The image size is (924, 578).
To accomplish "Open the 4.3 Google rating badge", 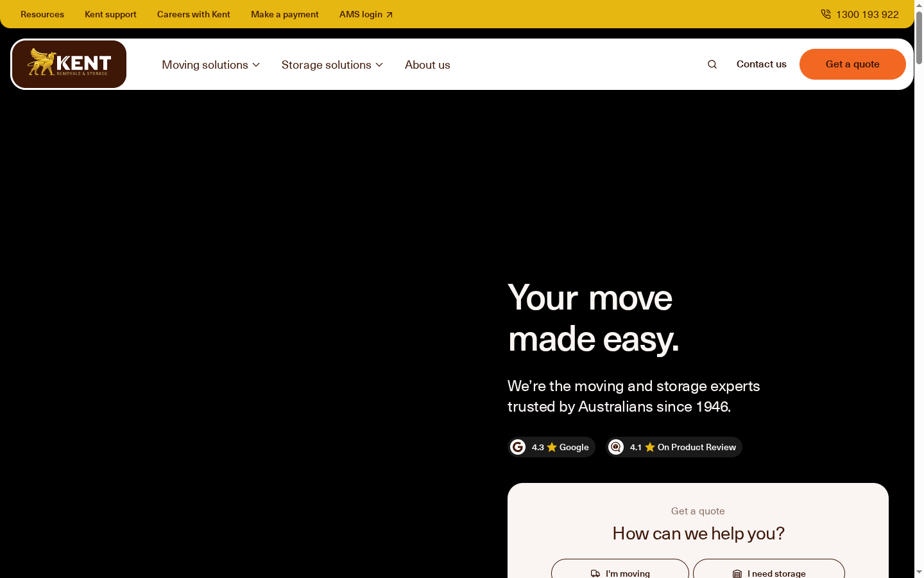I will 551,447.
